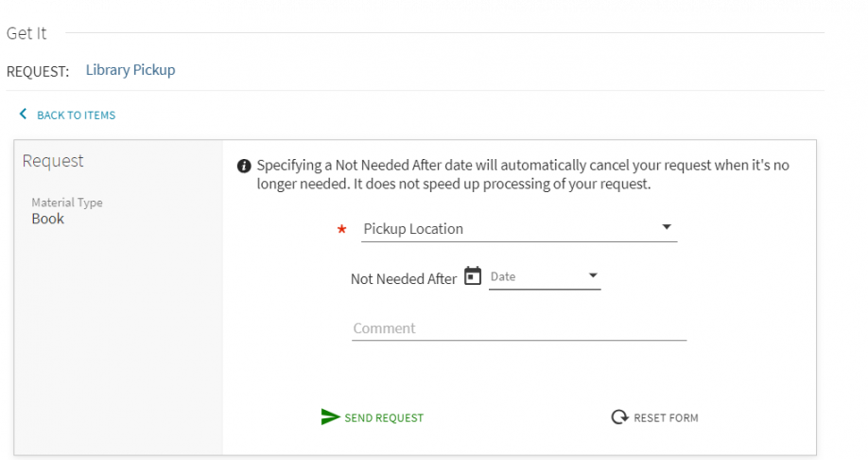Screen dimensions: 868x460
Task: Click the circular reset arrow icon
Action: click(619, 416)
